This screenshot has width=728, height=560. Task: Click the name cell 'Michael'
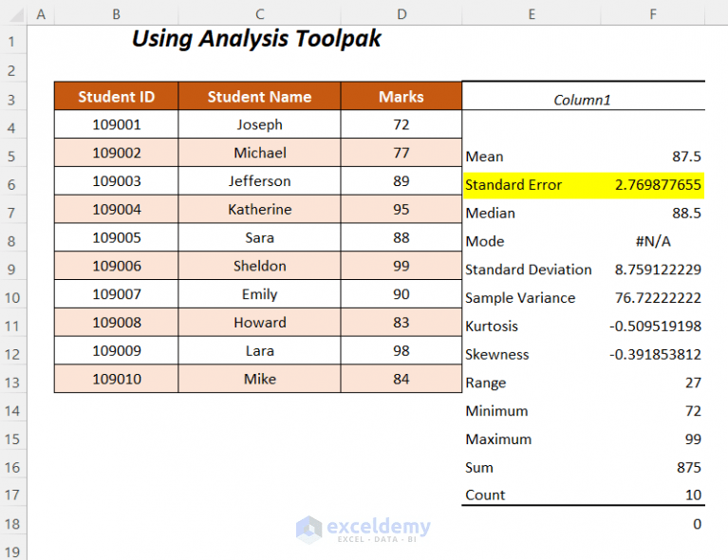pos(259,153)
